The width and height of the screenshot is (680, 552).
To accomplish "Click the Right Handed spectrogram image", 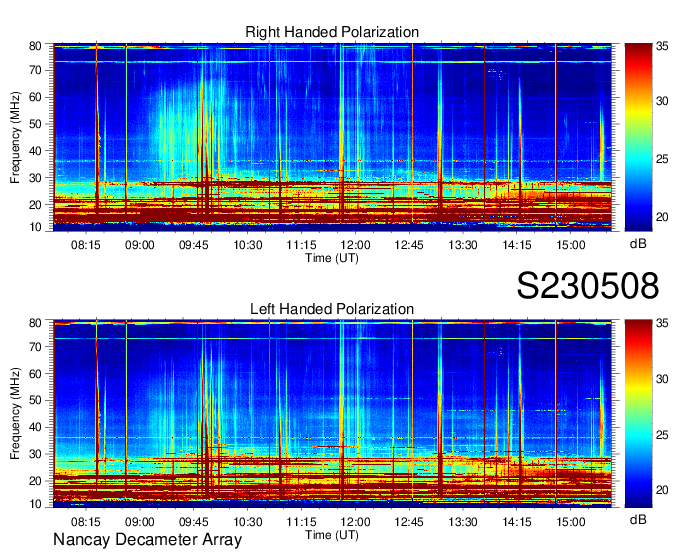I will click(x=332, y=137).
